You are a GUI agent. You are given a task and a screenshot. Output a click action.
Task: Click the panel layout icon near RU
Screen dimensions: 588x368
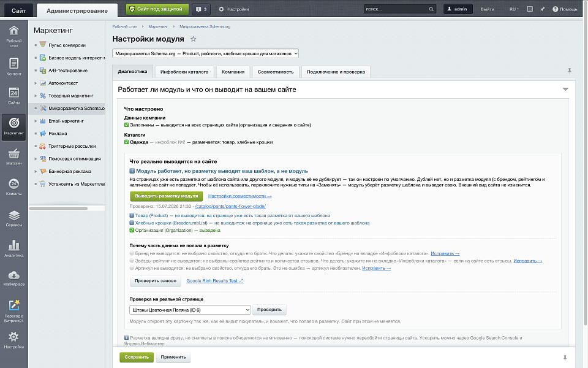(x=529, y=9)
